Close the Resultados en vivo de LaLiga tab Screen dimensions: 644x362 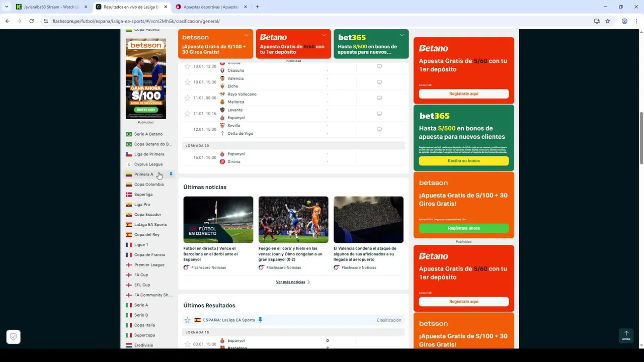[166, 7]
